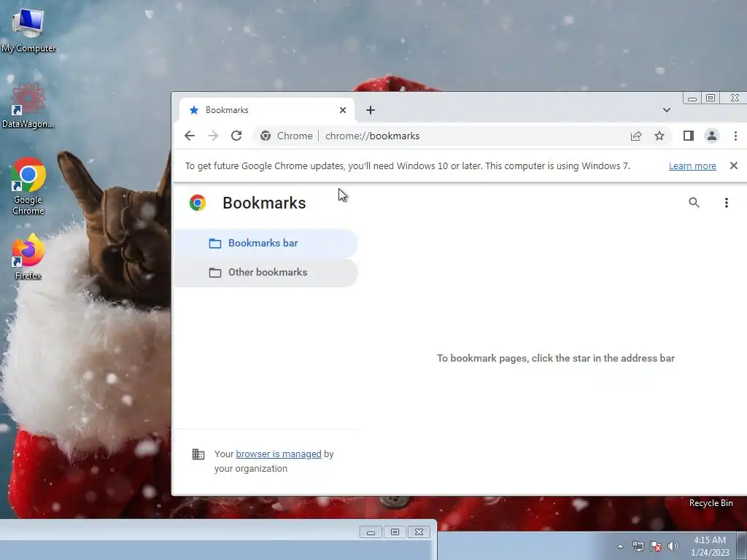Screen dimensions: 747x560
Task: Select the DataWagon desktop shortcut
Action: coord(28,105)
